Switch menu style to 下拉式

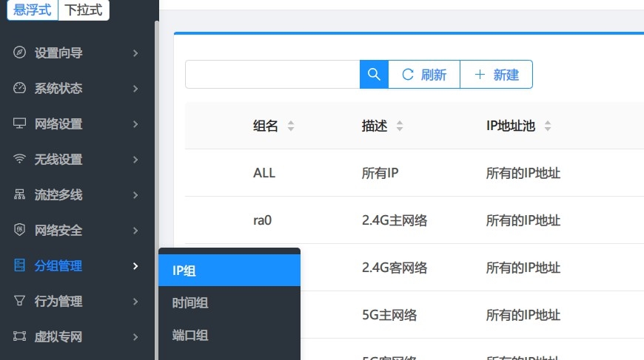[x=83, y=10]
